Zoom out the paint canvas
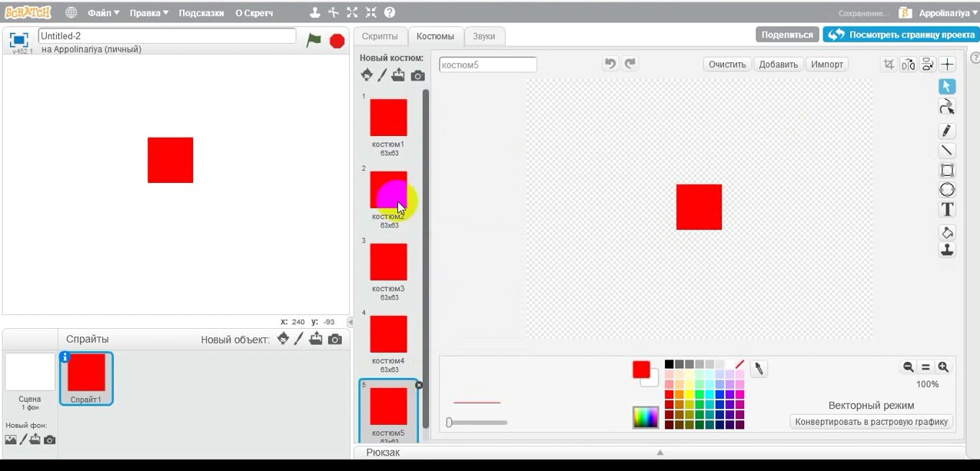The width and height of the screenshot is (980, 471). (x=908, y=368)
